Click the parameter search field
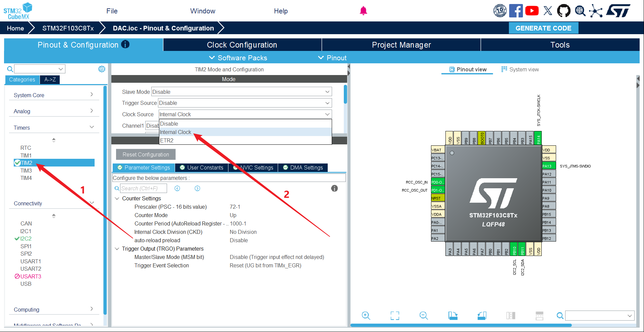This screenshot has width=644, height=332. click(x=144, y=188)
